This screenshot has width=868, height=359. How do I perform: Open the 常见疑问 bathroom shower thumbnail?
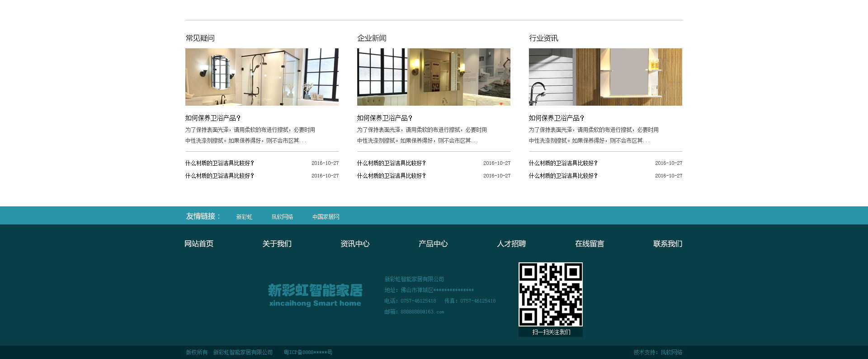(x=262, y=77)
